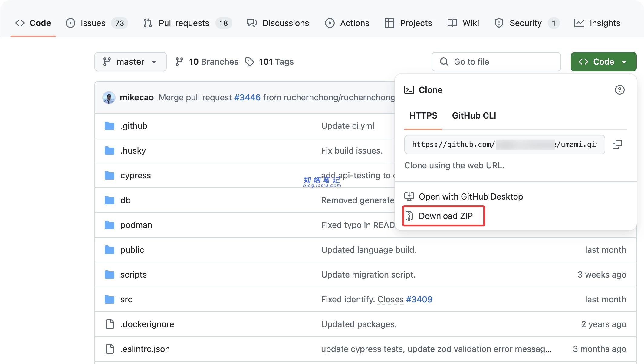Open the Update ci.yml commit message
Image resolution: width=644 pixels, height=364 pixels.
pos(348,126)
